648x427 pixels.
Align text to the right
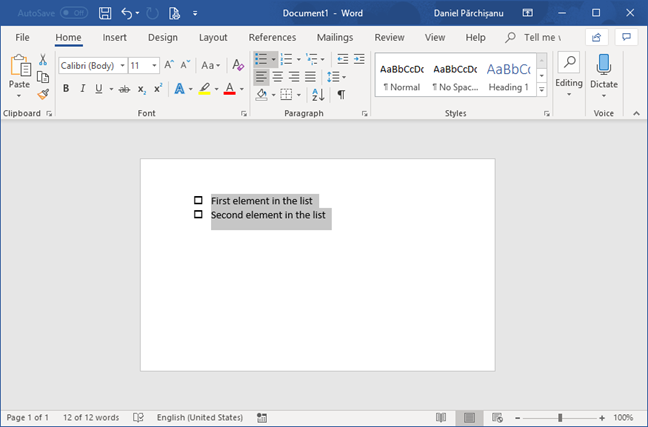[x=294, y=77]
